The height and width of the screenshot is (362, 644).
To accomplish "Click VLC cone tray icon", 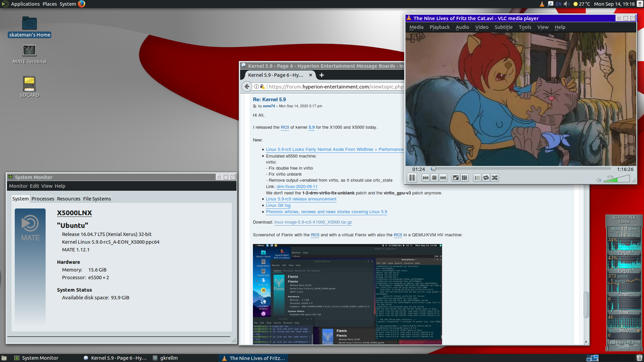I will point(542,4).
